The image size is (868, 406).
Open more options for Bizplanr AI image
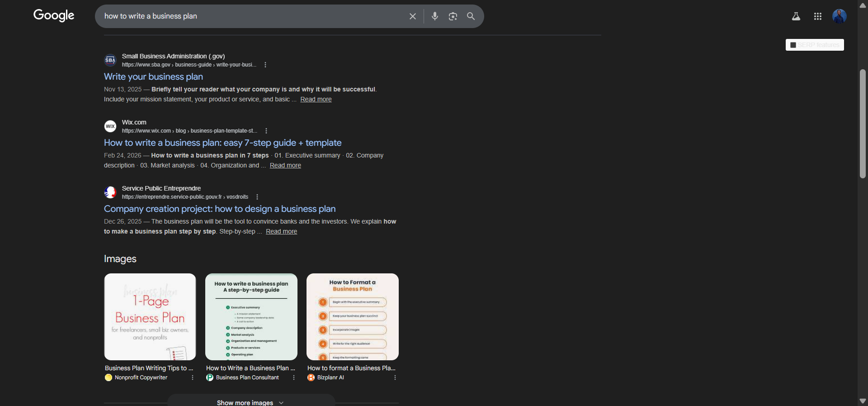pyautogui.click(x=395, y=377)
